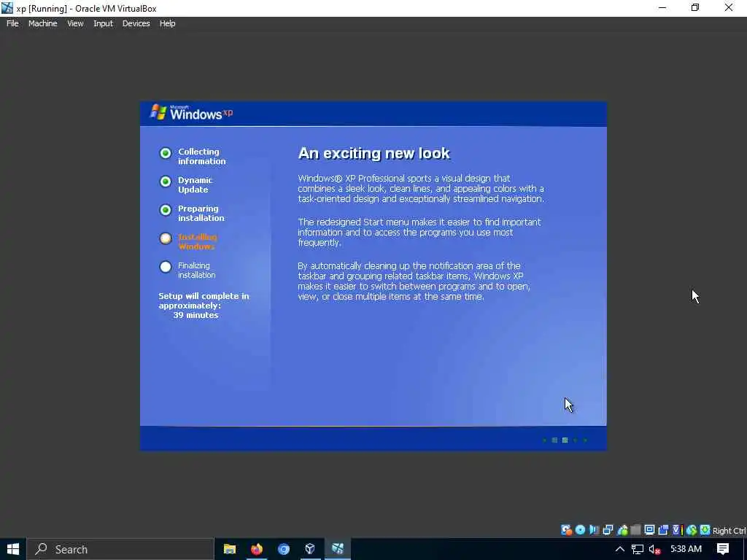The height and width of the screenshot is (560, 747).
Task: Click the 'An exciting new look' heading
Action: point(374,153)
